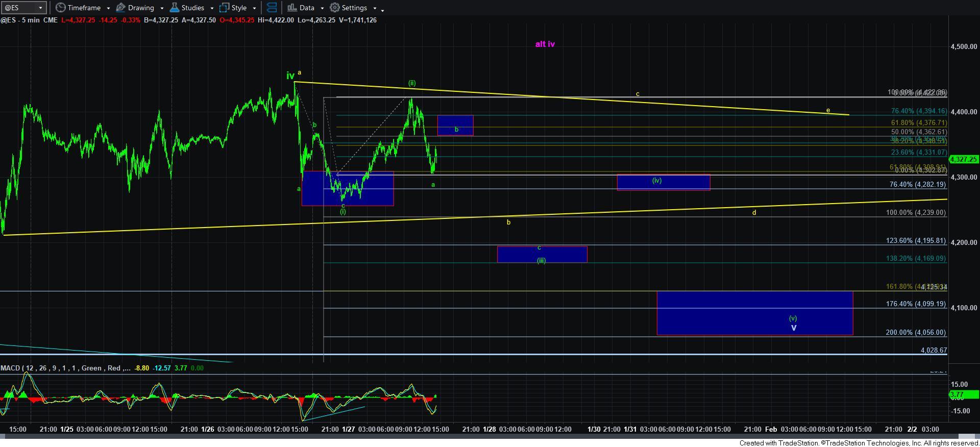Viewport: 980px width, 447px height.
Task: Click the stacked panels icon after Style
Action: pos(272,8)
